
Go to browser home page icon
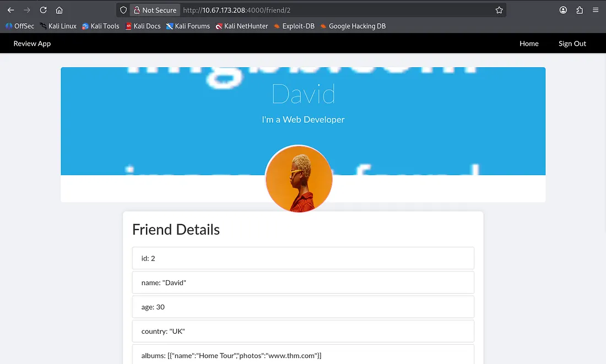[59, 10]
